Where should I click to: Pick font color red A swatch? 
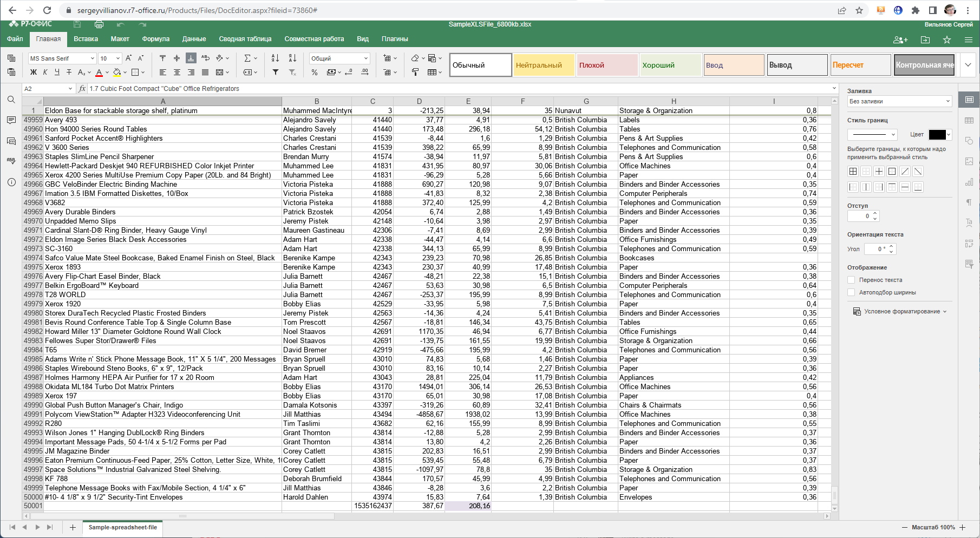[x=99, y=72]
